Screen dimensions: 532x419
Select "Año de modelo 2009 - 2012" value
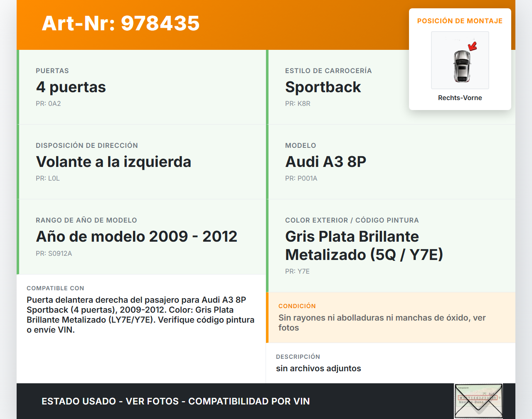tap(137, 237)
